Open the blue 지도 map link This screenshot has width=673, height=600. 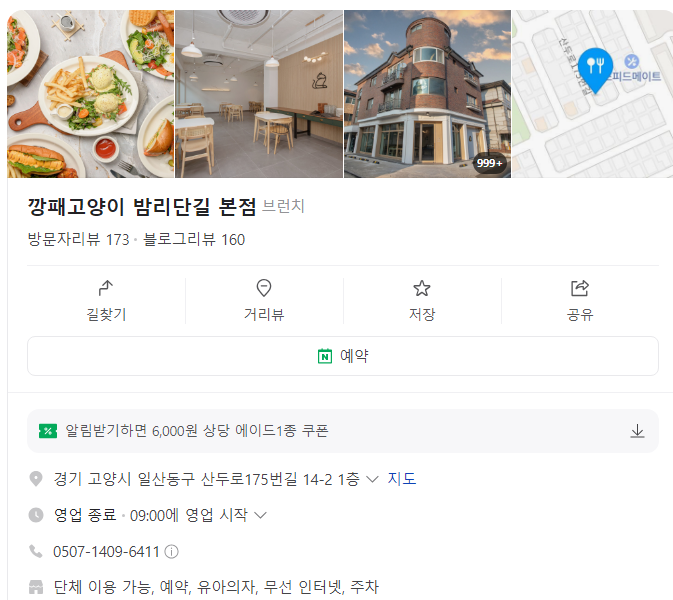[402, 479]
